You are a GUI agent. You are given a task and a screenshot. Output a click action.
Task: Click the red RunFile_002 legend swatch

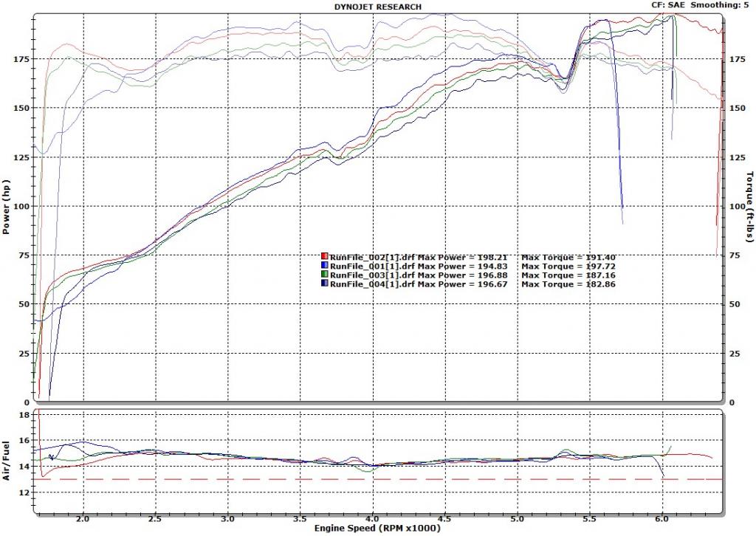tap(324, 257)
